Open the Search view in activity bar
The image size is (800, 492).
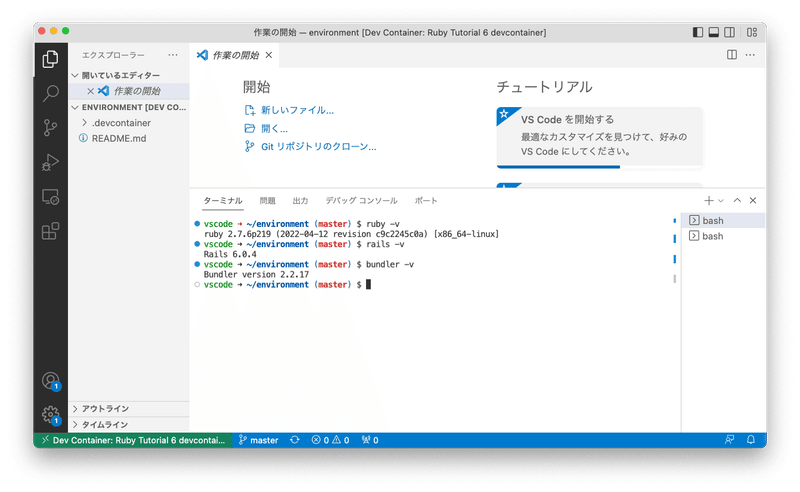click(x=50, y=93)
